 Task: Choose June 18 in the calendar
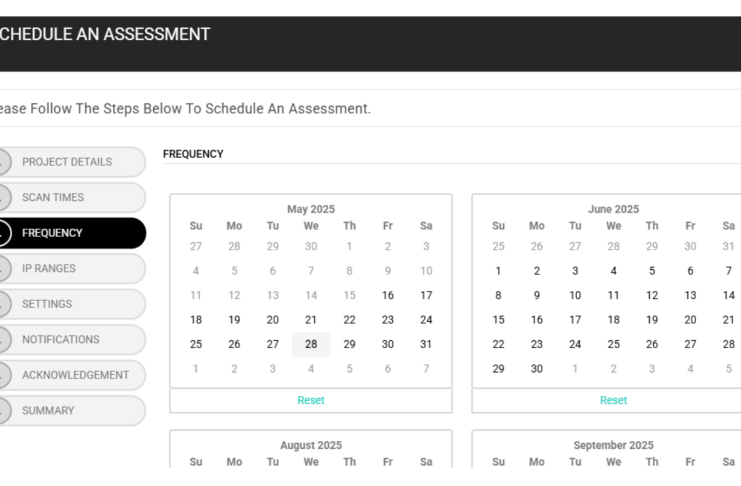pos(613,320)
